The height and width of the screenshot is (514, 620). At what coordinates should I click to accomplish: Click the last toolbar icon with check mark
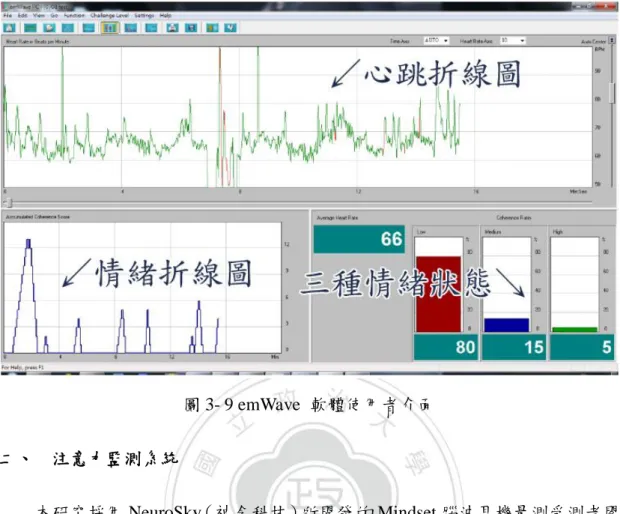click(231, 28)
